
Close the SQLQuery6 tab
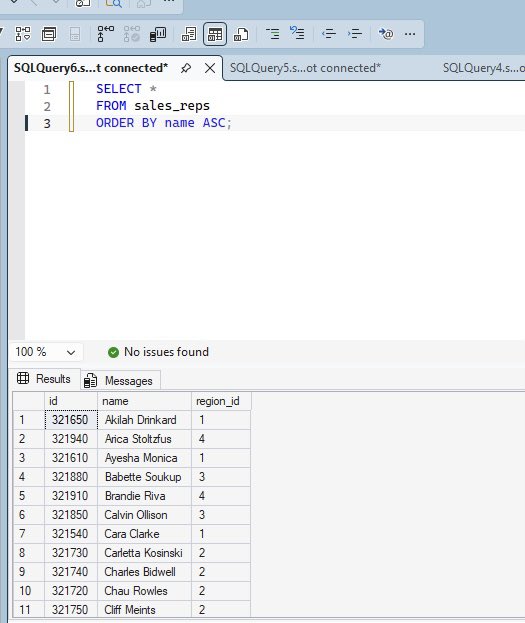coord(210,68)
